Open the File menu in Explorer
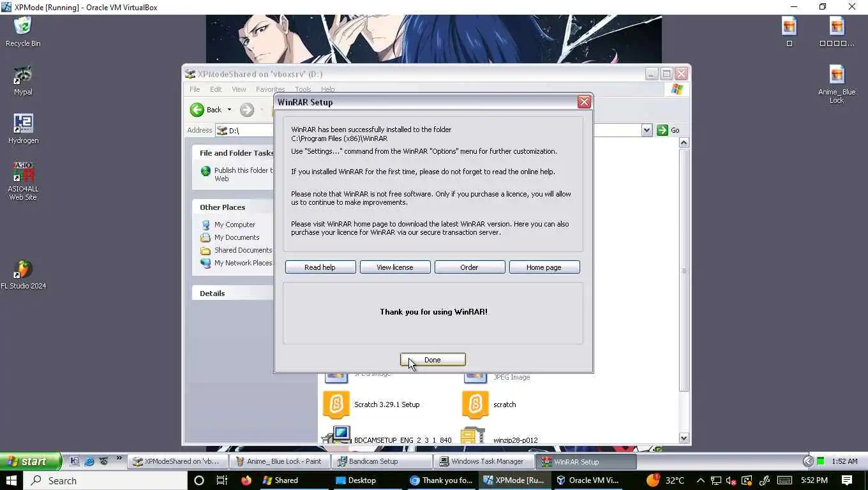Viewport: 868px width, 490px height. (x=195, y=89)
